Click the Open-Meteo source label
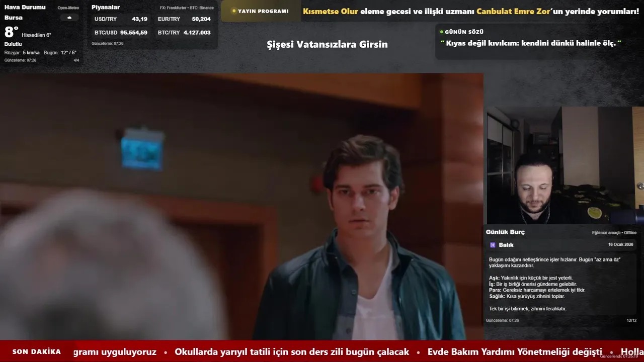This screenshot has width=644, height=362. (68, 8)
